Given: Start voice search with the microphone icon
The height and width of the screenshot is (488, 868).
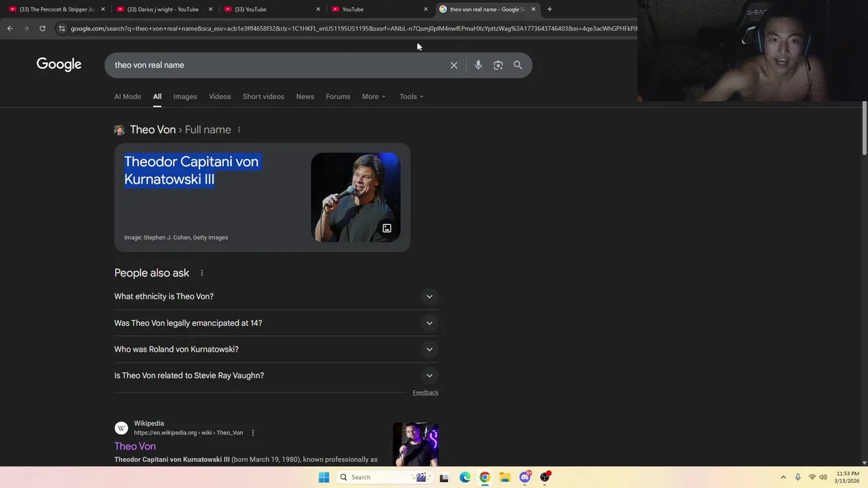Looking at the screenshot, I should (x=478, y=65).
